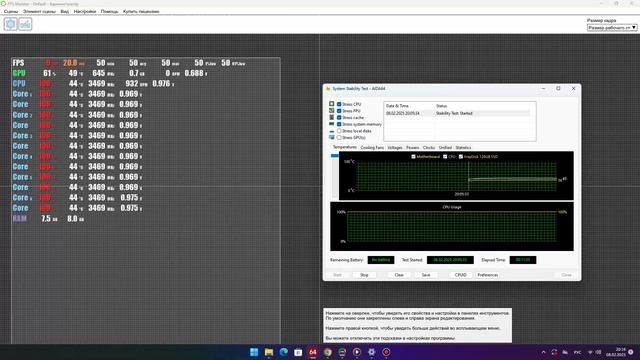Open the media player taskbar icon
This screenshot has width=640, height=360.
click(357, 352)
